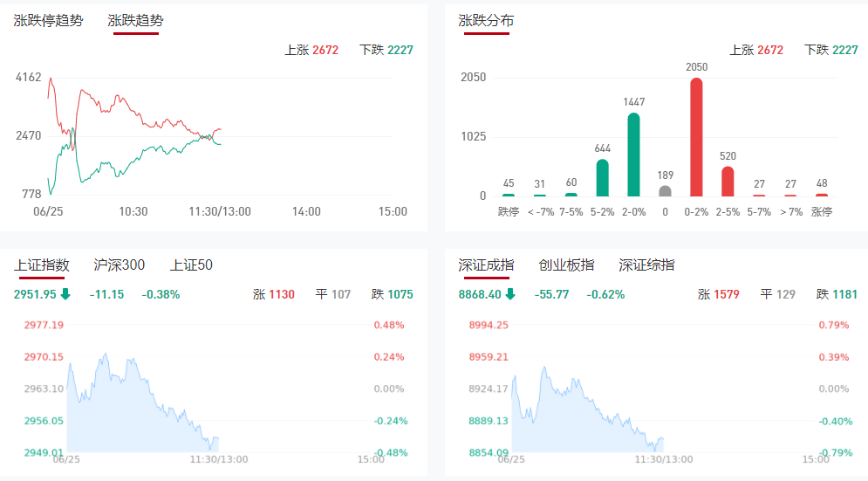Click the gray 189 bar for 0
This screenshot has width=868, height=481.
point(665,191)
